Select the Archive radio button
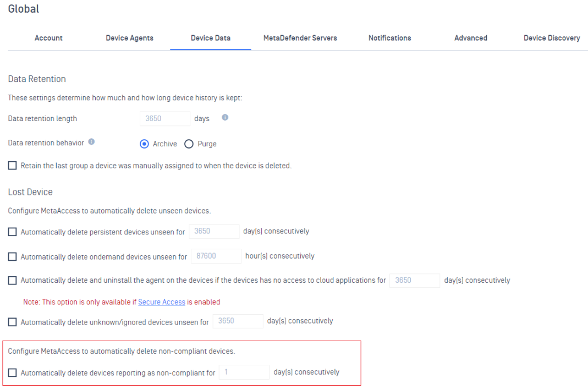The height and width of the screenshot is (389, 588). 144,144
